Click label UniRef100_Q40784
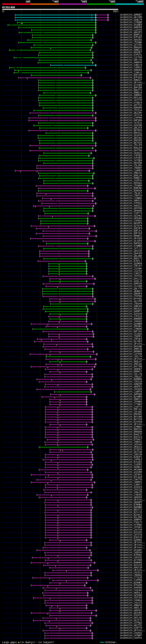Screen dimensions: 146x644 point(131,151)
